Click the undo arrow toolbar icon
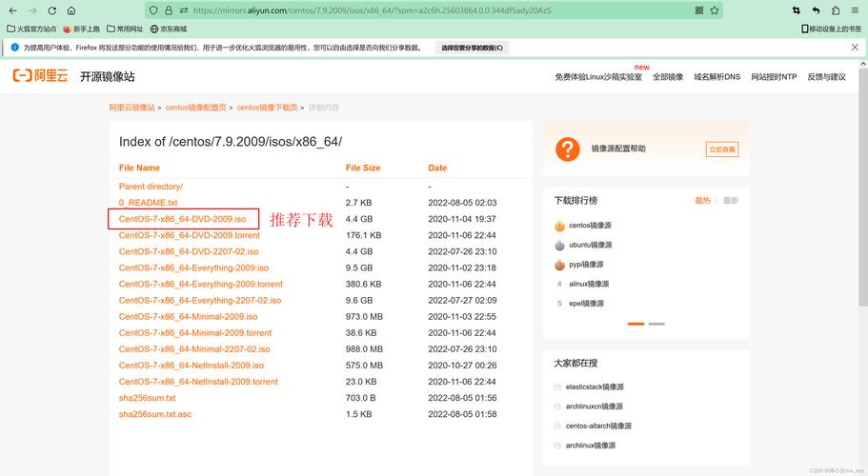Viewport: 868px width, 476px height. 816,10
